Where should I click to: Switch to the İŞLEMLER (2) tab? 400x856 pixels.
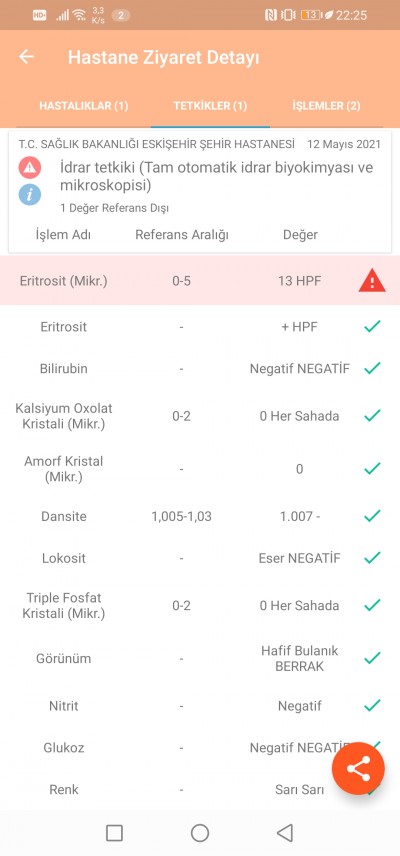(x=326, y=106)
